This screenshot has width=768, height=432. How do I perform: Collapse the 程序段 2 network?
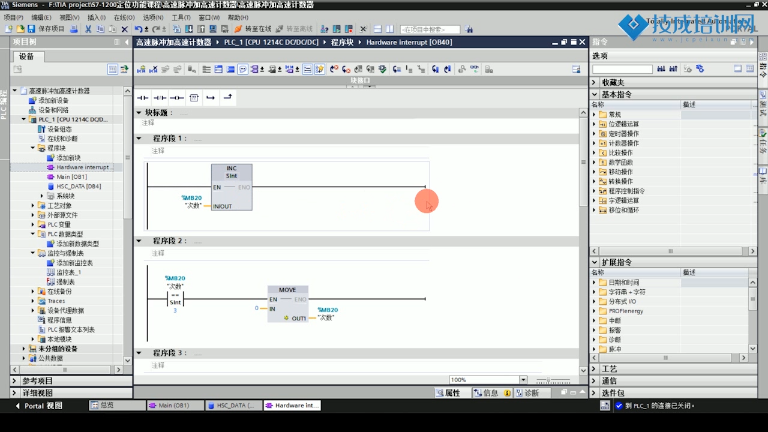pyautogui.click(x=139, y=241)
